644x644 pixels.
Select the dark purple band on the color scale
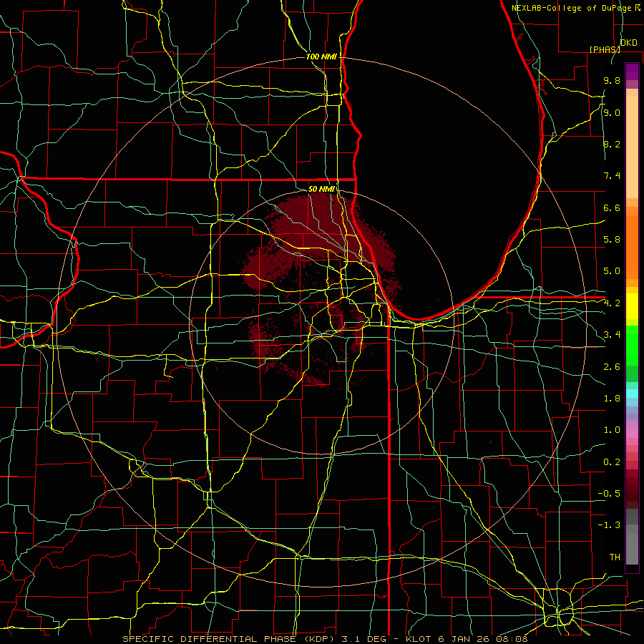tap(632, 72)
